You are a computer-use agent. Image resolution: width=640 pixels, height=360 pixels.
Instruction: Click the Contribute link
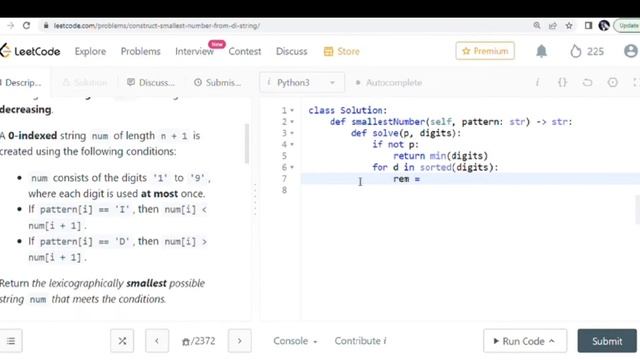tap(360, 341)
